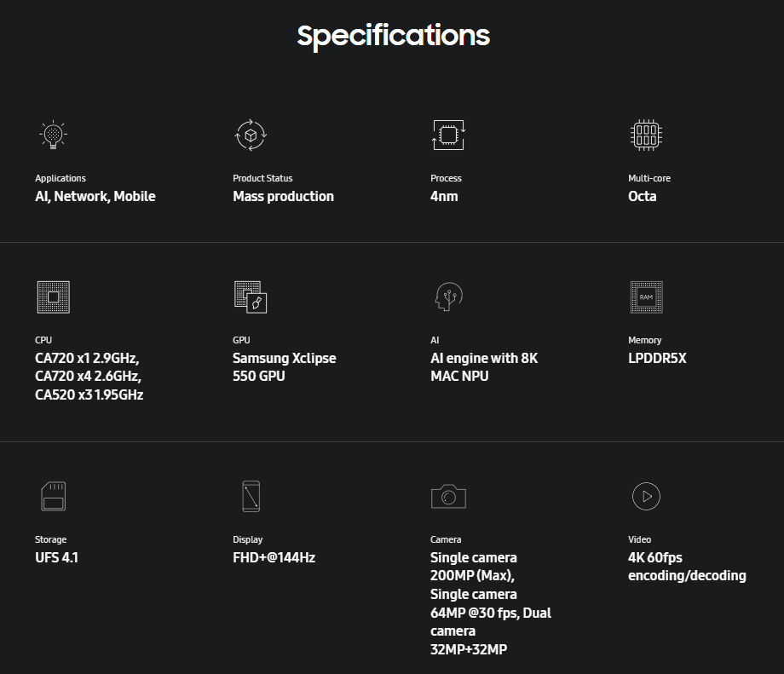Click the GPU graphics icon
Viewport: 784px width, 674px height.
click(x=251, y=297)
